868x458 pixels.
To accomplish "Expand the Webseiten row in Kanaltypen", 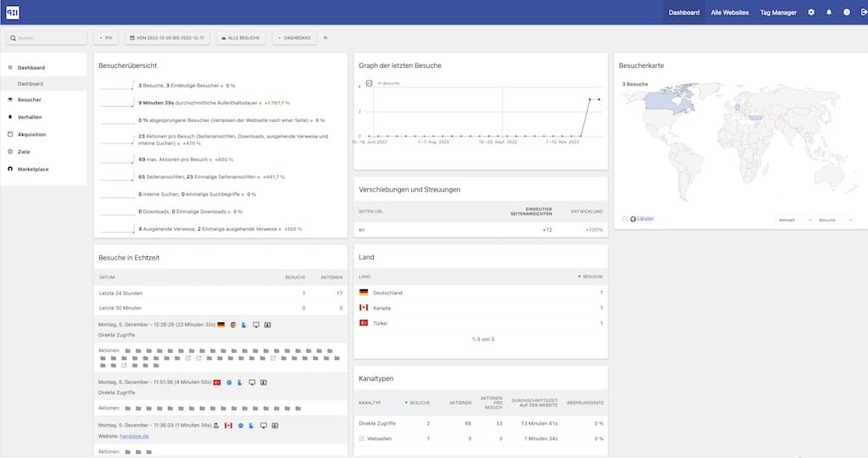I will [x=362, y=438].
